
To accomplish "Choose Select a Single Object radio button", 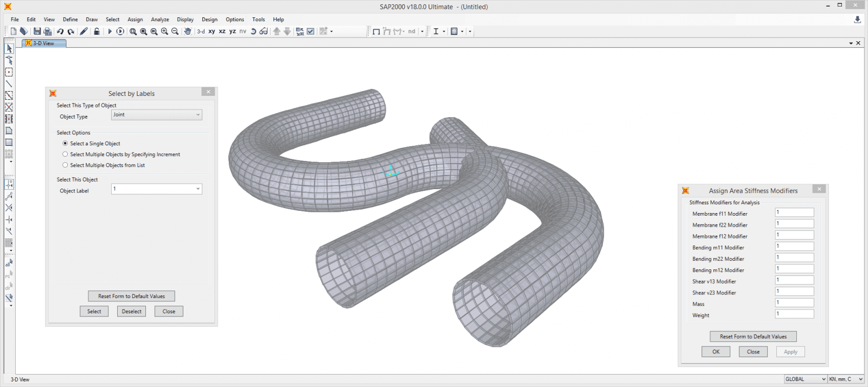I will [65, 144].
